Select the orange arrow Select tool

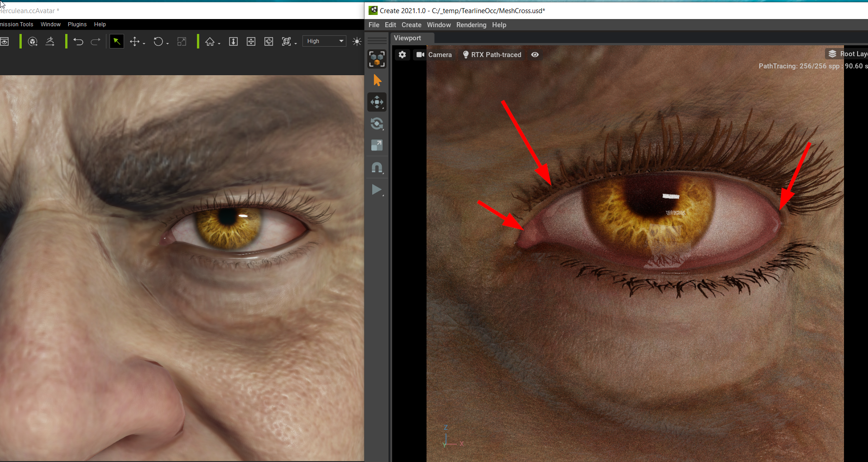[x=377, y=81]
